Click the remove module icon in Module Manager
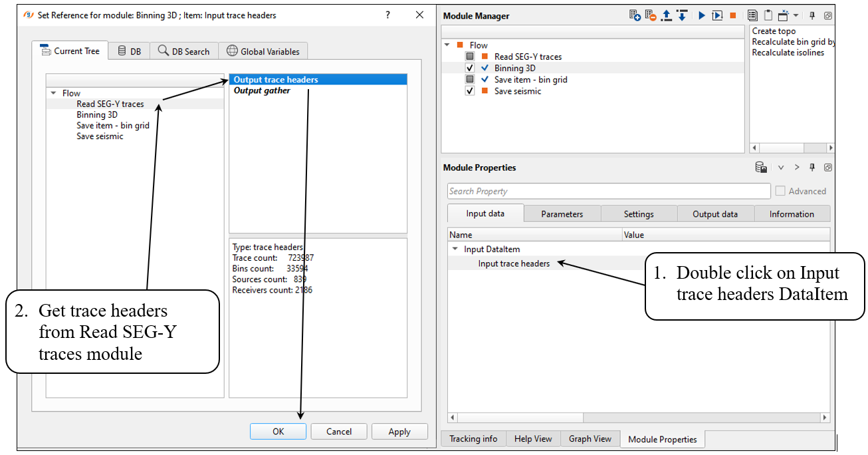This screenshot has height=455, width=868. point(651,16)
